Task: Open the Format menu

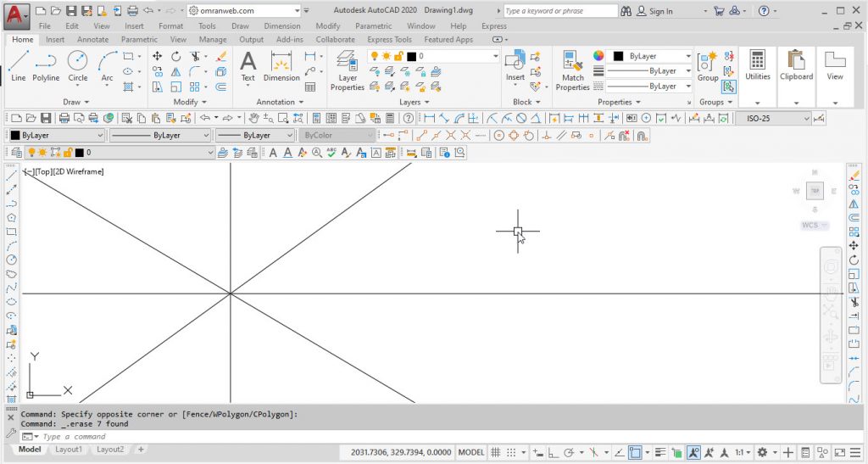Action: [x=170, y=25]
